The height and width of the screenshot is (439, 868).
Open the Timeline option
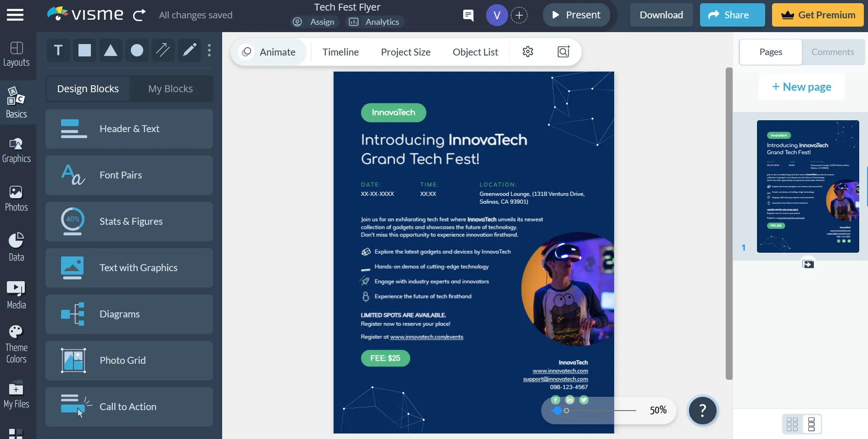pyautogui.click(x=341, y=52)
